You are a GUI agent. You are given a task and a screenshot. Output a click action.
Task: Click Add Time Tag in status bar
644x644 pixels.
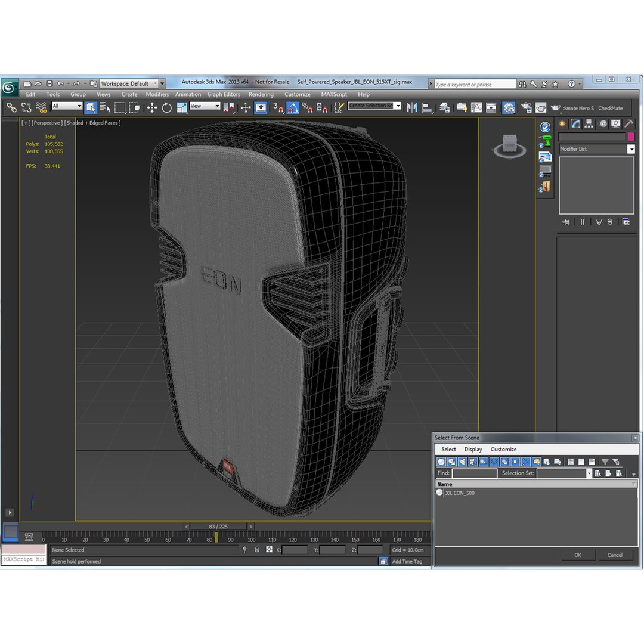(x=407, y=561)
